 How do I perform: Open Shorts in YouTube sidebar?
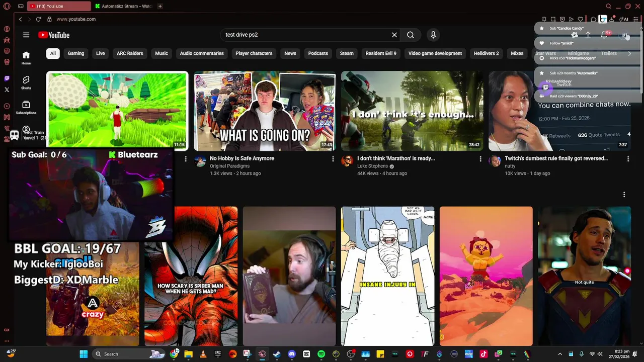(x=26, y=82)
